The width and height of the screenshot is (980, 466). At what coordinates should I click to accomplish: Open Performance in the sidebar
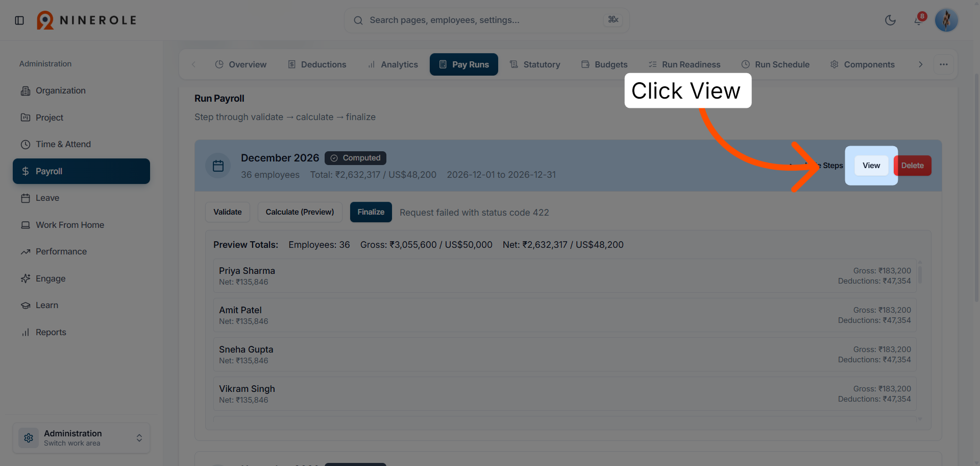(82, 252)
